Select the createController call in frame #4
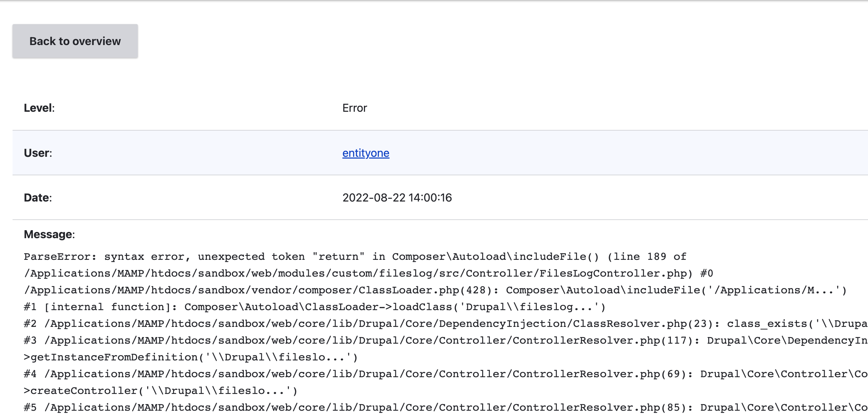 coord(140,390)
